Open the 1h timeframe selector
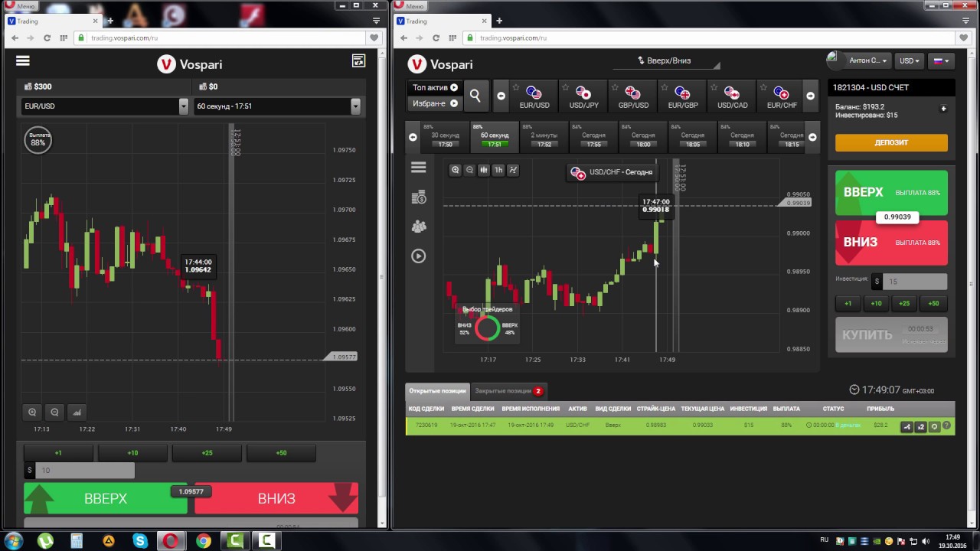The image size is (980, 551). 498,170
